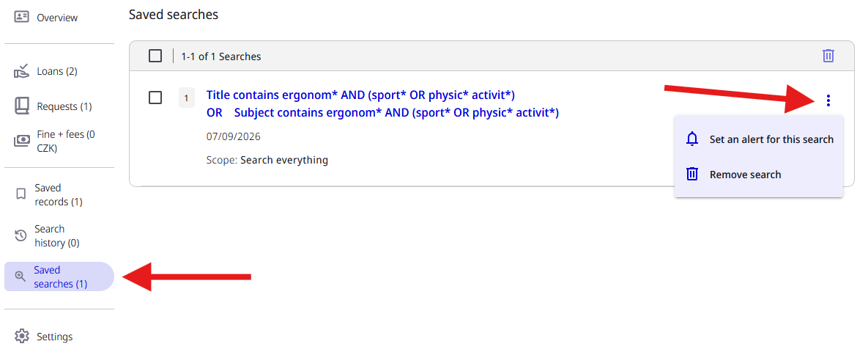868x363 pixels.
Task: Toggle the three-dot menu for the saved search
Action: click(x=828, y=100)
